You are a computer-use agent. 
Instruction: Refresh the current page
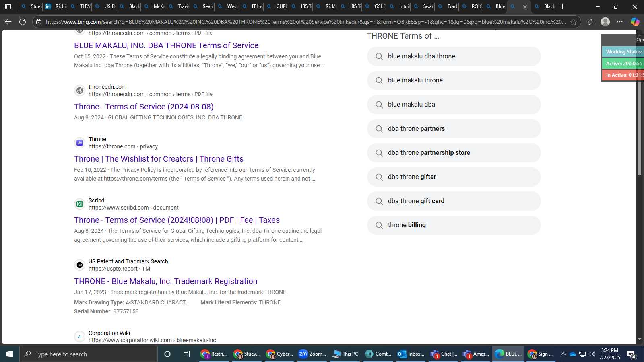23,22
